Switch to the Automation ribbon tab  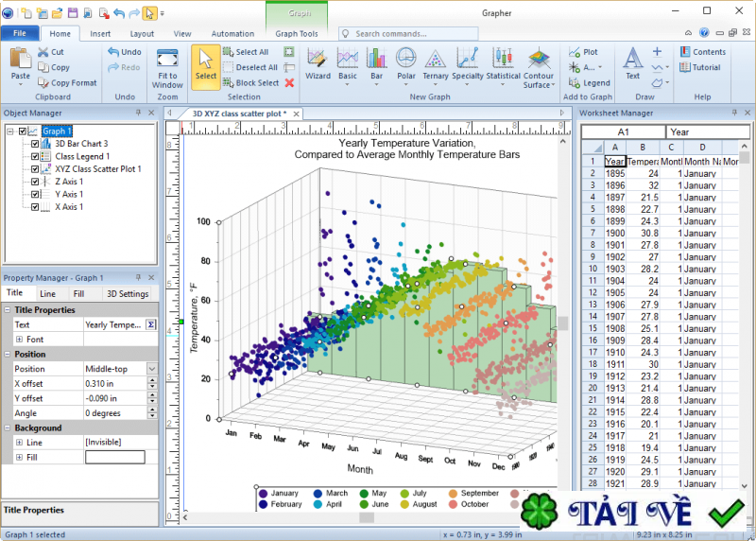(232, 34)
